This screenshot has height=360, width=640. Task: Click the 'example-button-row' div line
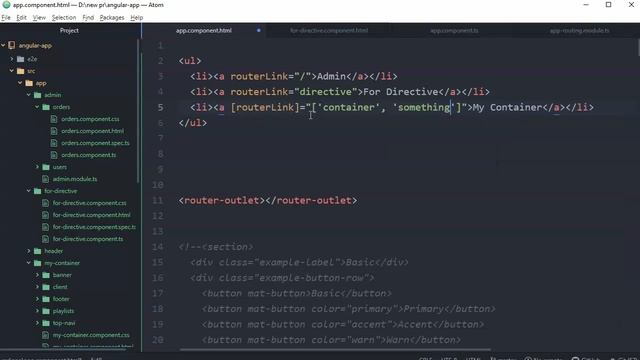point(282,278)
